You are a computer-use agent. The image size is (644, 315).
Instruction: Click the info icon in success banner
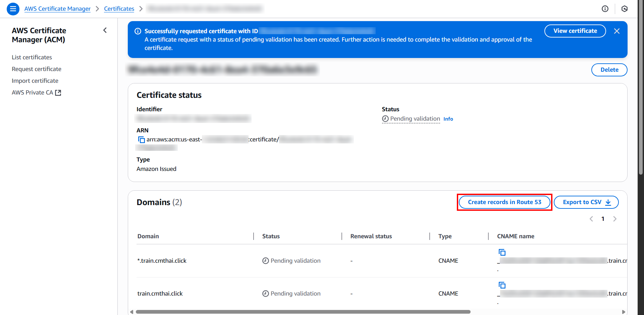click(138, 31)
